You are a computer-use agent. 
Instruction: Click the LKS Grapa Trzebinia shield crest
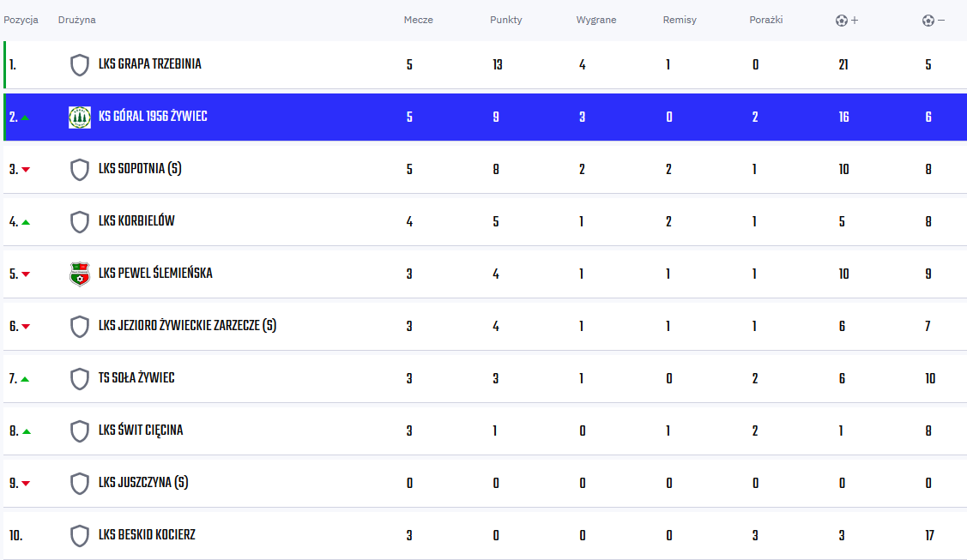pyautogui.click(x=80, y=64)
